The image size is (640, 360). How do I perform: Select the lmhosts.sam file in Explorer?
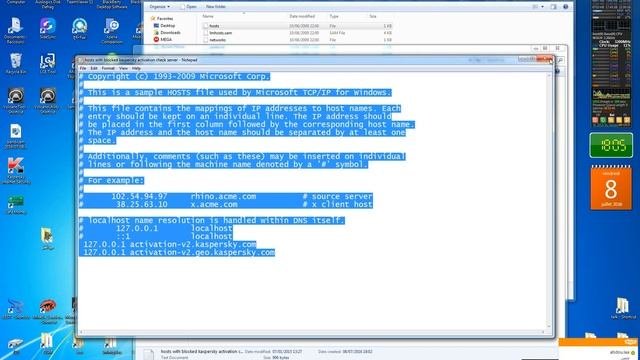point(297,33)
